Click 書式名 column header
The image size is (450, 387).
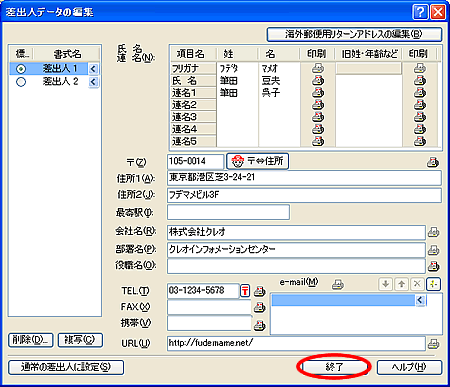tap(67, 54)
